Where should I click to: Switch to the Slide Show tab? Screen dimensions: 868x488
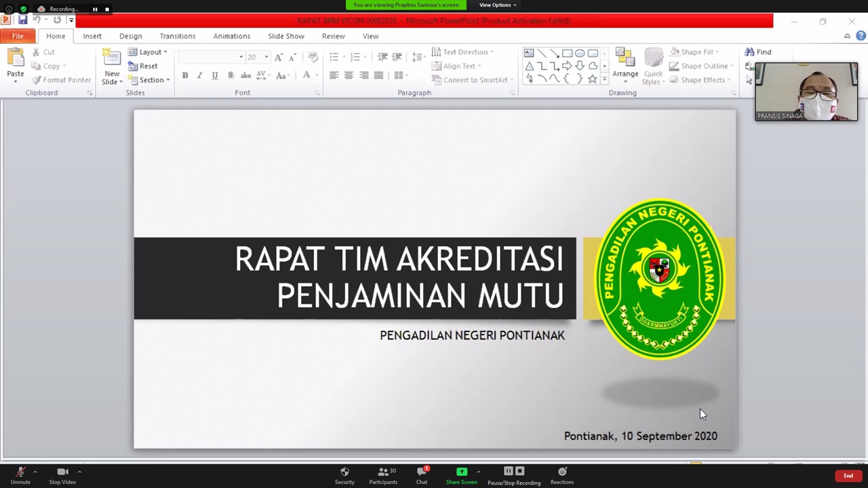click(x=285, y=36)
